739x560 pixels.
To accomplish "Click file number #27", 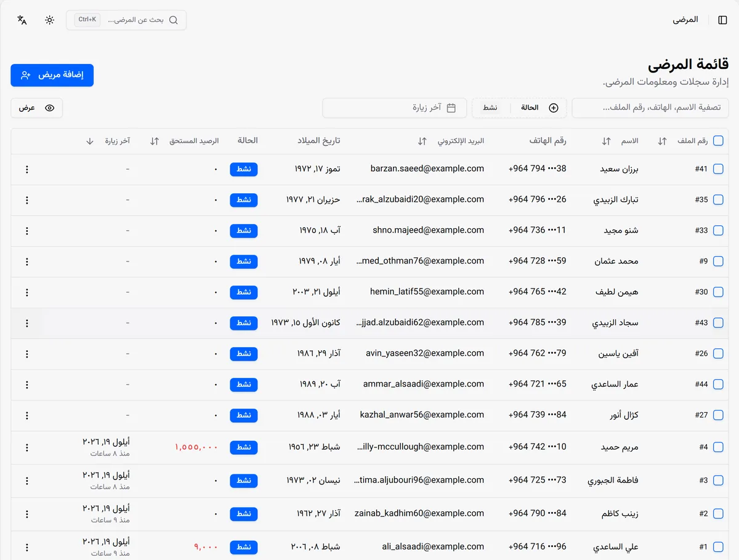I will (701, 415).
